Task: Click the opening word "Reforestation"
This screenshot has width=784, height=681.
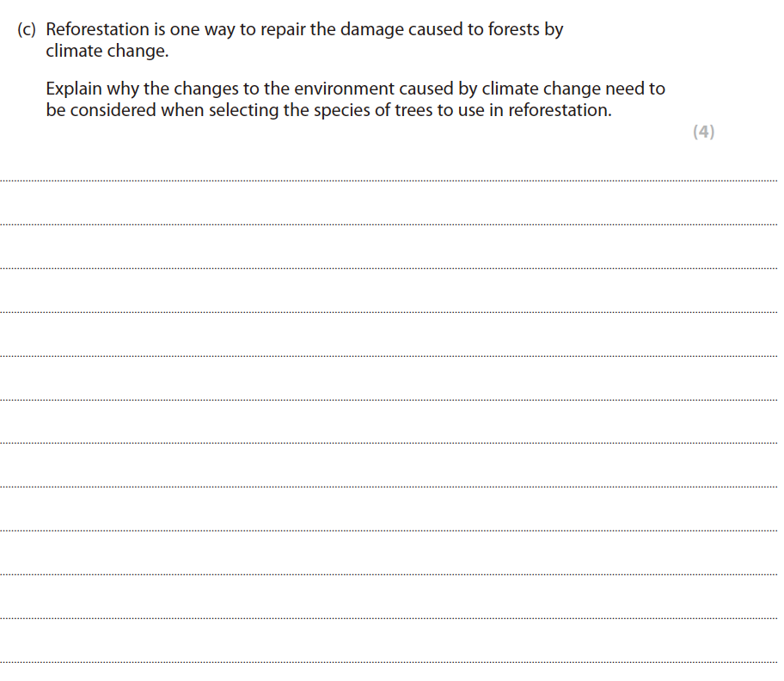Action: coord(98,29)
